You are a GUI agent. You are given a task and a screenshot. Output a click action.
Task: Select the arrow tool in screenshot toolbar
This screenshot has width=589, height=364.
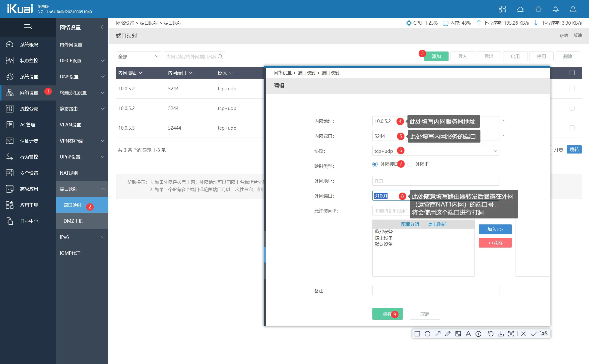[438, 334]
